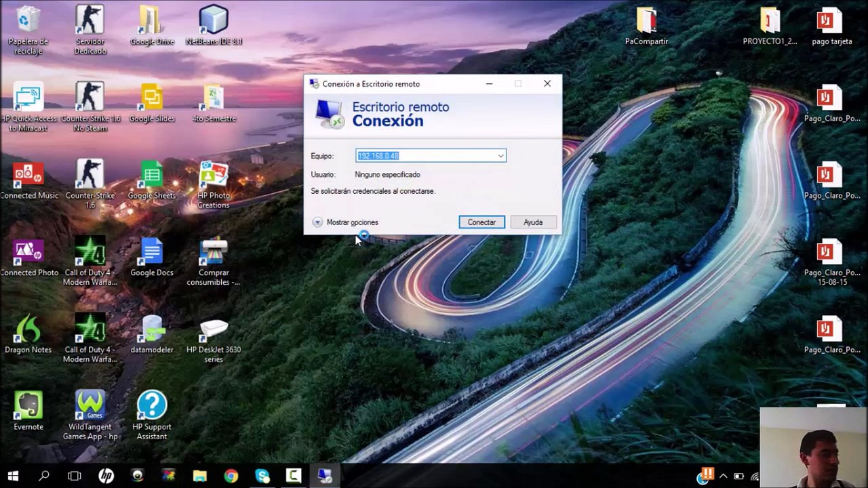Select the datamodeler shortcut
The width and height of the screenshot is (868, 488).
(152, 335)
